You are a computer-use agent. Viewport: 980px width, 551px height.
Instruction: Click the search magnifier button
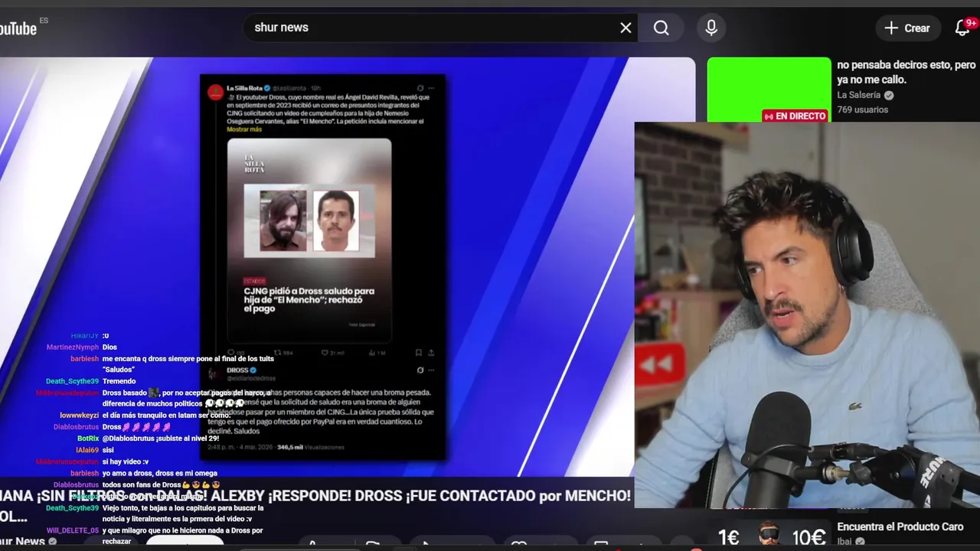pyautogui.click(x=661, y=28)
